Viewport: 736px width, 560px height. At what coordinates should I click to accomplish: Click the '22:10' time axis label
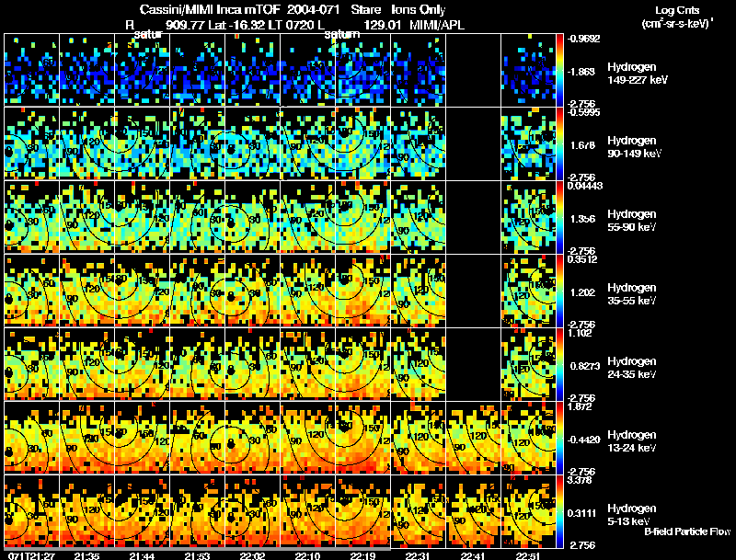click(x=307, y=555)
